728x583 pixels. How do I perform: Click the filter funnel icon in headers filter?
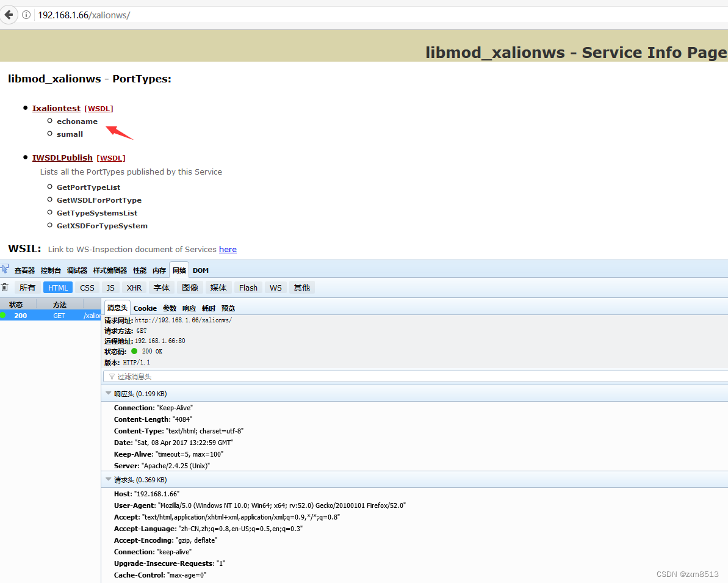[x=112, y=376]
